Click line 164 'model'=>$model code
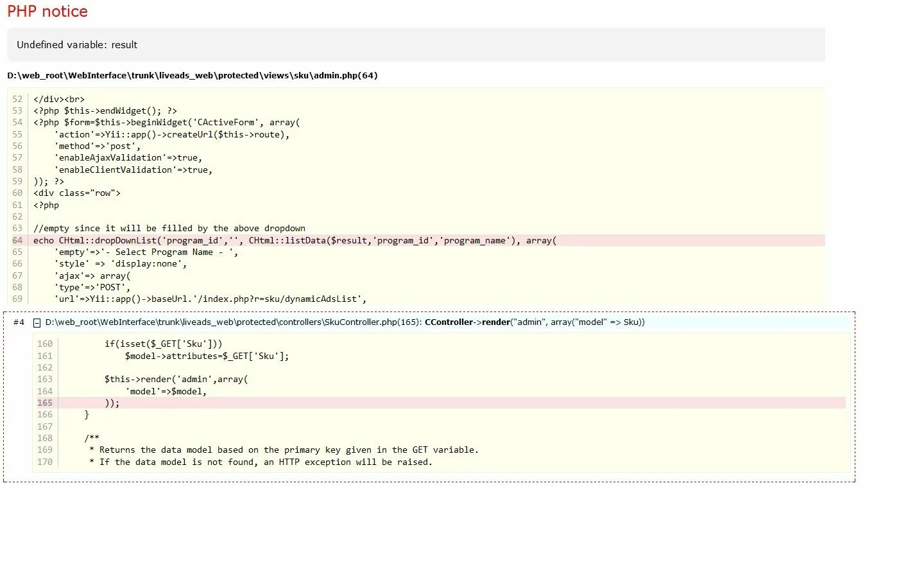924x578 pixels. pyautogui.click(x=166, y=392)
